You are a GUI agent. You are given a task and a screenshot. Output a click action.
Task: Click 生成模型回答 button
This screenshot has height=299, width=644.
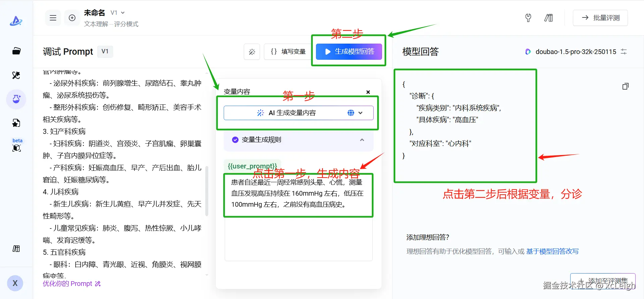click(x=349, y=52)
